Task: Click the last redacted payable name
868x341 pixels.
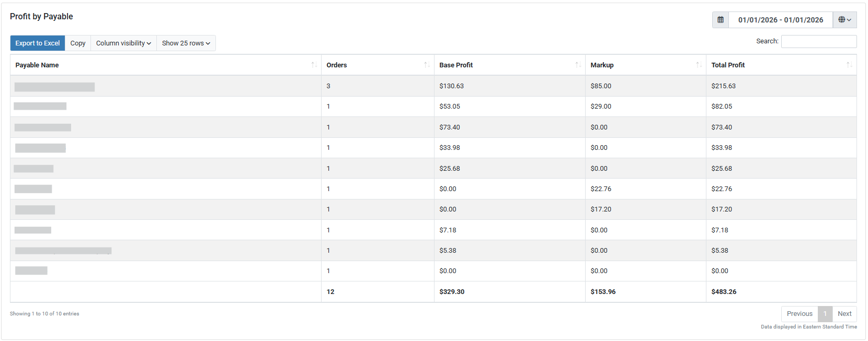Action: click(31, 271)
